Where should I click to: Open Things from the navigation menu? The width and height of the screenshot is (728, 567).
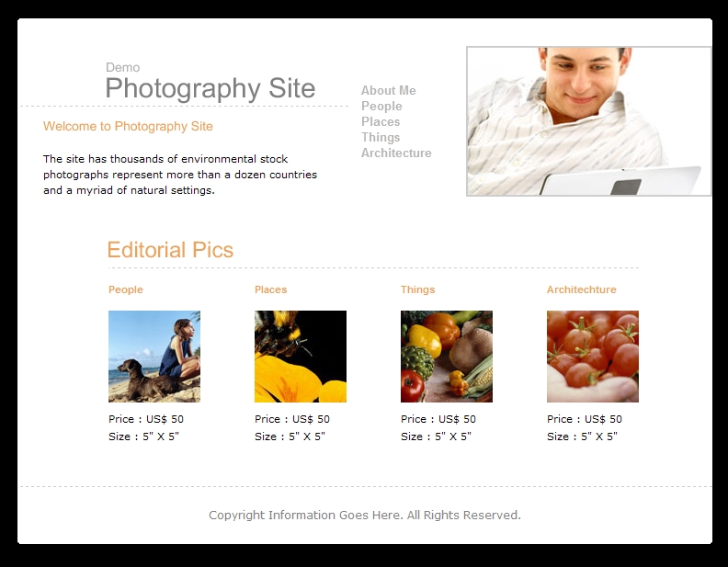pyautogui.click(x=381, y=137)
